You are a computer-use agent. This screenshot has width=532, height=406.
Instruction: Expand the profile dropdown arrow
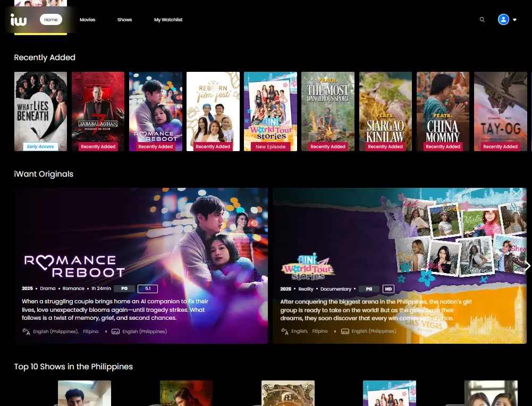(514, 20)
